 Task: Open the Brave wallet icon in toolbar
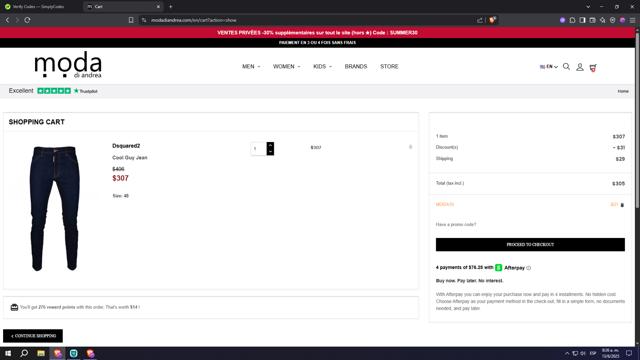592,20
